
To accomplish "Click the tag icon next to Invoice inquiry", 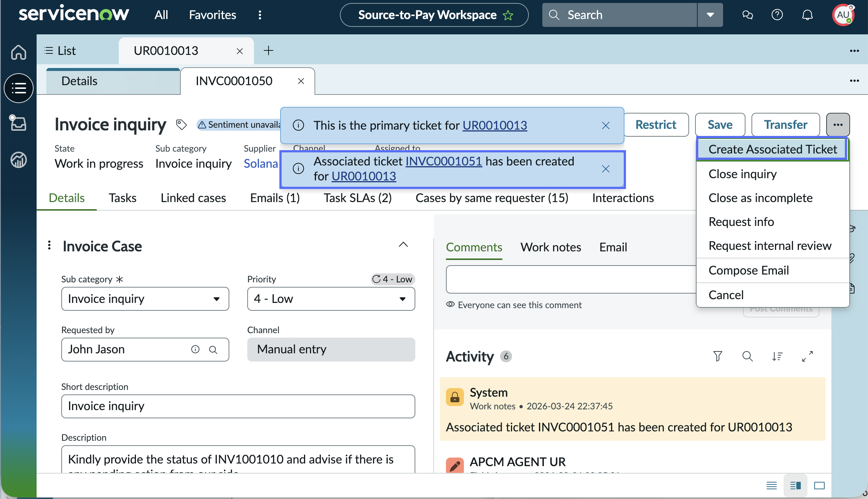I will click(x=181, y=125).
